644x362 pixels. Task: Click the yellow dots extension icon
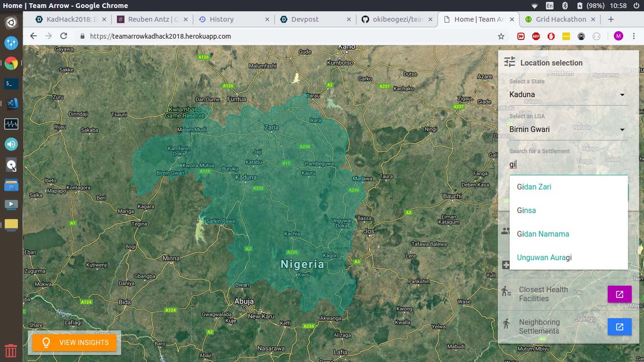tap(566, 36)
